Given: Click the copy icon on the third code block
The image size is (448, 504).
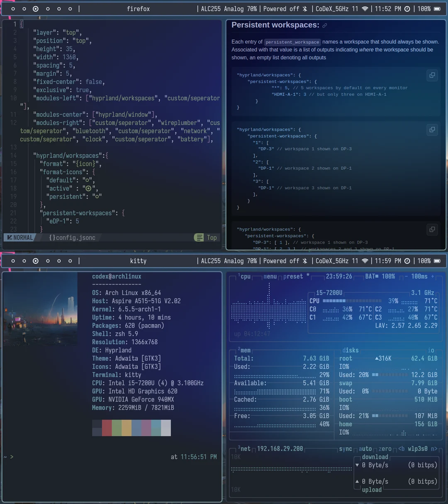Looking at the screenshot, I should tap(432, 229).
